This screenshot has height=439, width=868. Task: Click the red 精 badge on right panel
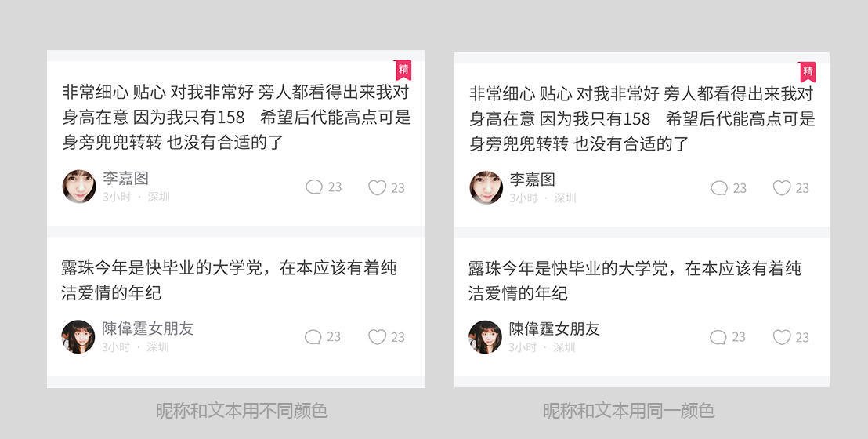click(x=808, y=71)
